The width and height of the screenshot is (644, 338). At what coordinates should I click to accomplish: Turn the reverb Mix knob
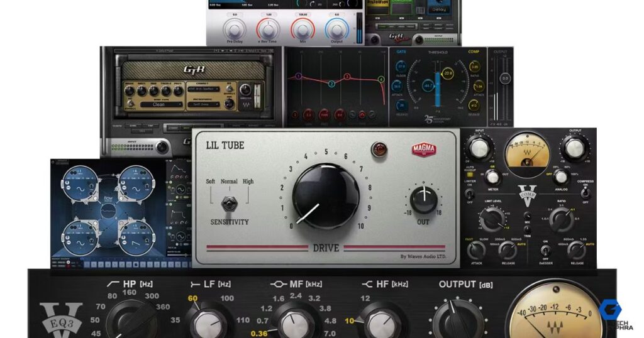point(303,29)
